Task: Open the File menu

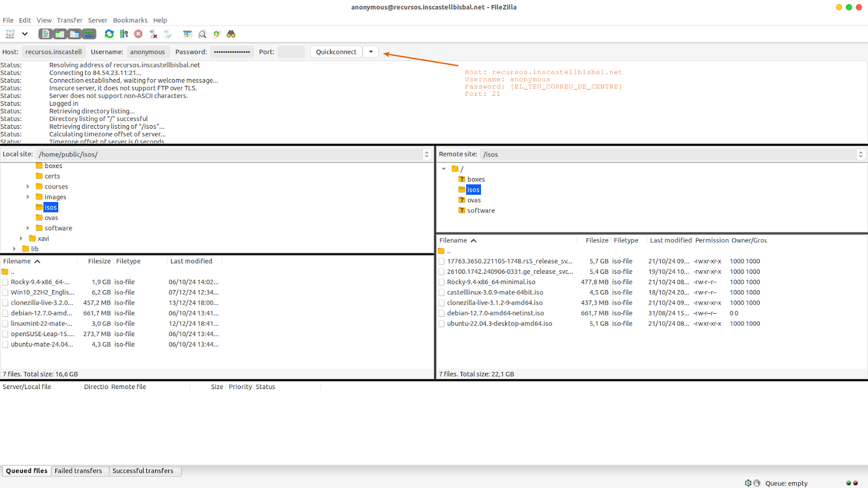Action: pos(8,20)
